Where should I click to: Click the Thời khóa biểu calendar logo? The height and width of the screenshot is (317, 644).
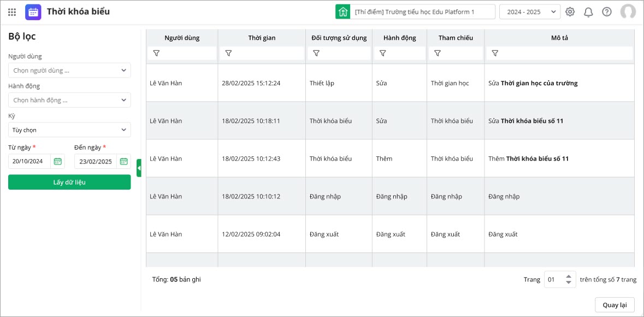(x=33, y=11)
